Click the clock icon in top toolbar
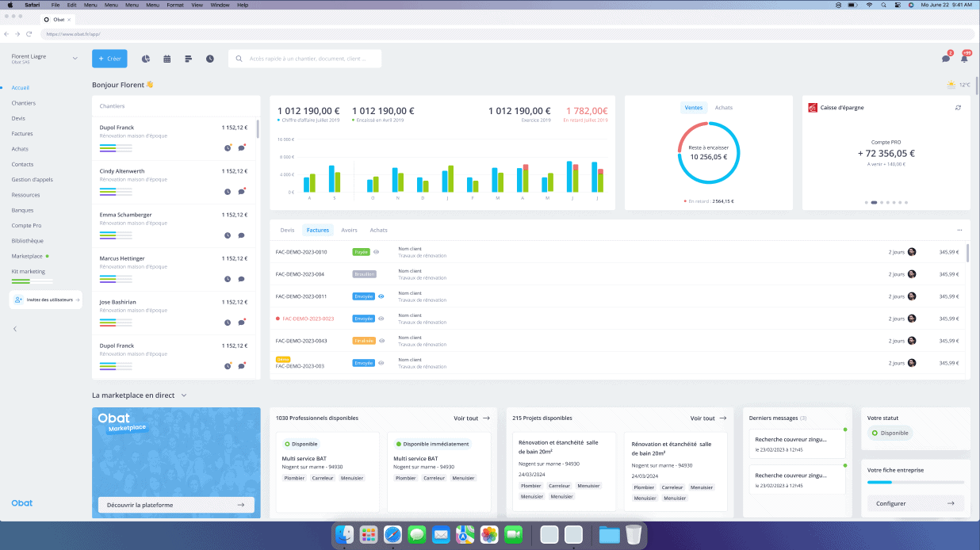This screenshot has width=980, height=550. 210,59
